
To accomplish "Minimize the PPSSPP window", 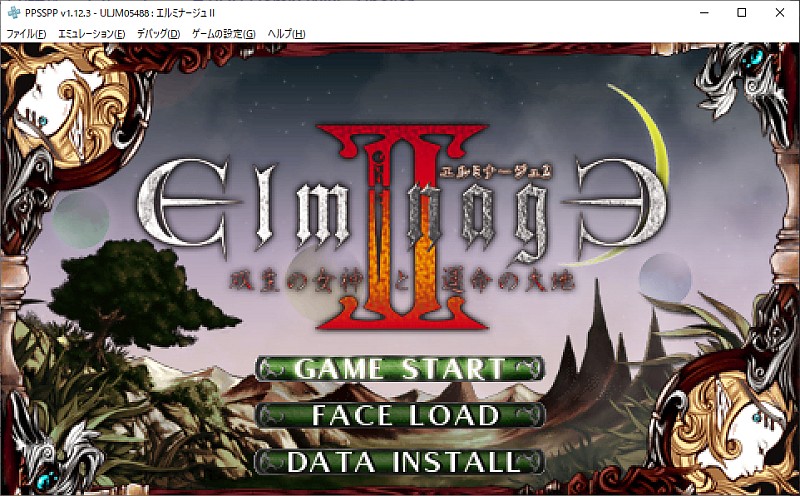I will click(705, 13).
